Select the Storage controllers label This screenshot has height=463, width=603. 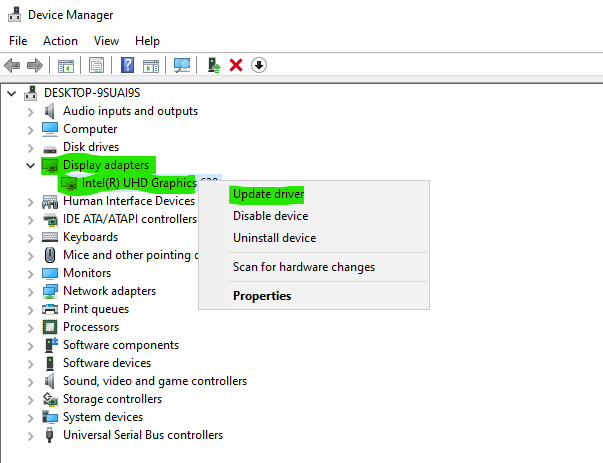[x=112, y=399]
